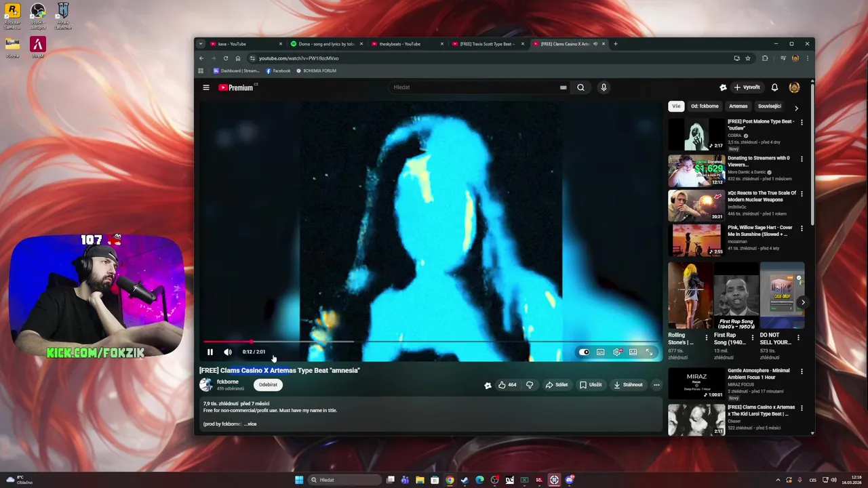Seek on the red video progress bar
Screen dimensions: 868x488
tap(431, 342)
